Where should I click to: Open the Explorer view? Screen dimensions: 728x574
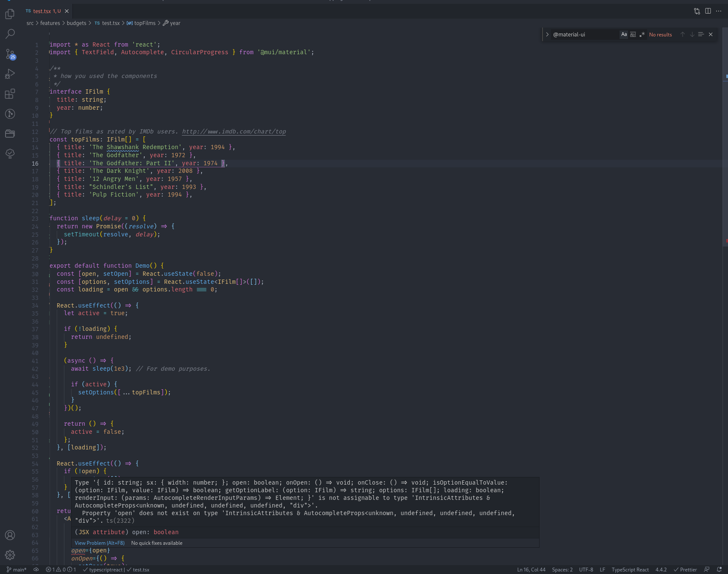(10, 14)
